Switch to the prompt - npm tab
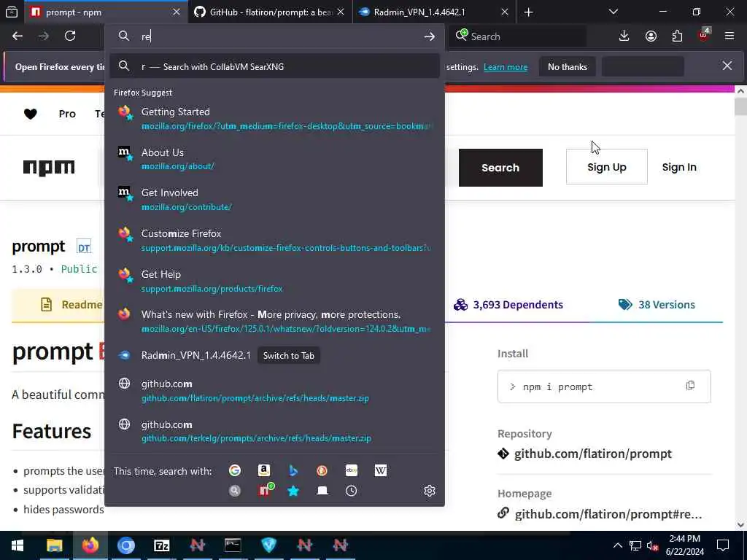Viewport: 747px width, 560px height. point(106,12)
